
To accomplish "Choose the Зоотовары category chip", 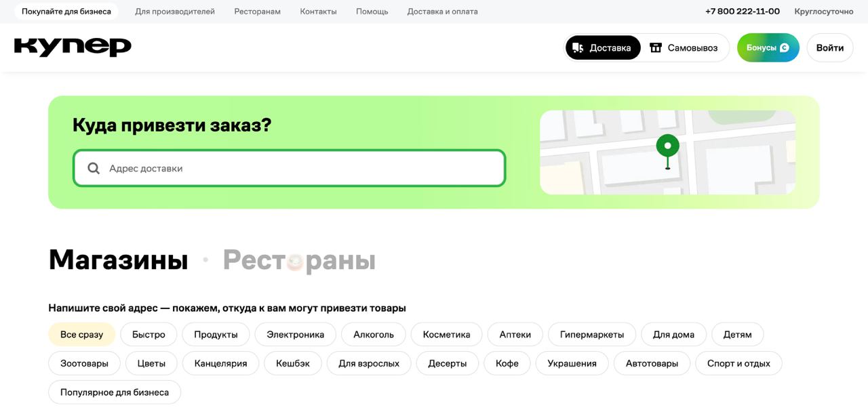I will click(84, 364).
